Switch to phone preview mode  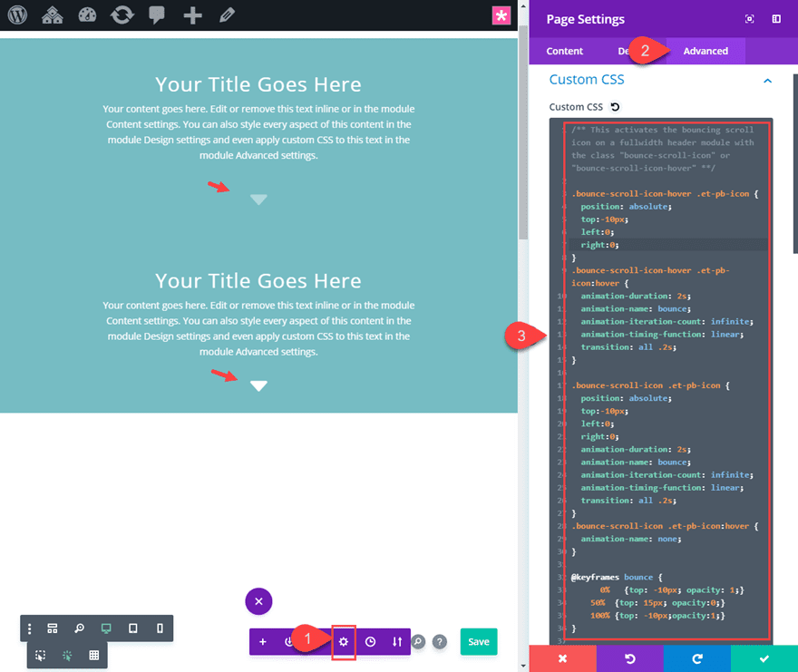(x=160, y=628)
